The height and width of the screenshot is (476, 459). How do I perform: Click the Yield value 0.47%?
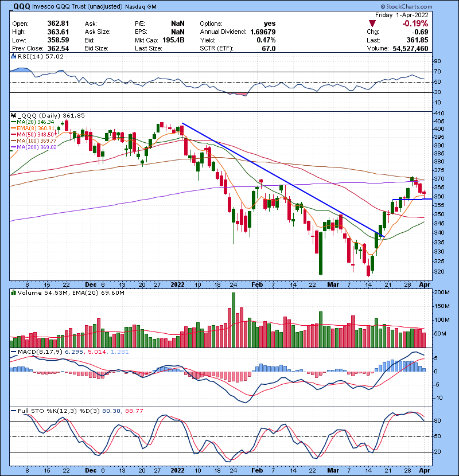(x=266, y=40)
